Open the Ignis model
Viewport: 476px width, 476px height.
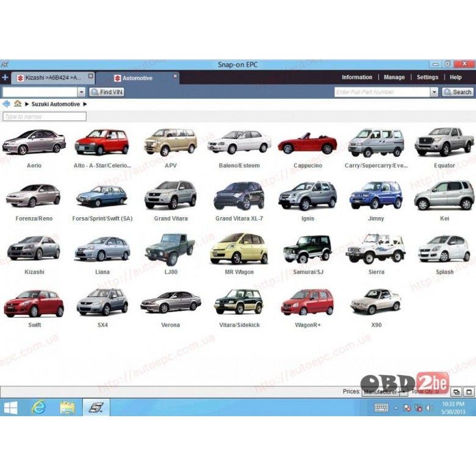(x=307, y=195)
